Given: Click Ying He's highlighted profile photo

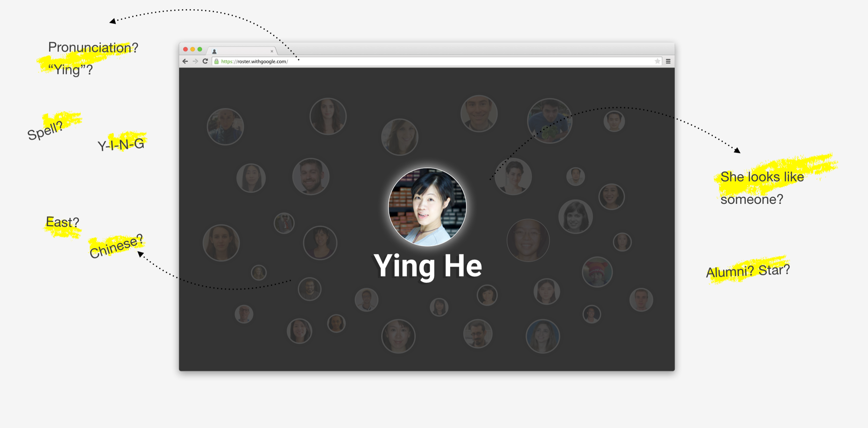Looking at the screenshot, I should click(x=427, y=207).
